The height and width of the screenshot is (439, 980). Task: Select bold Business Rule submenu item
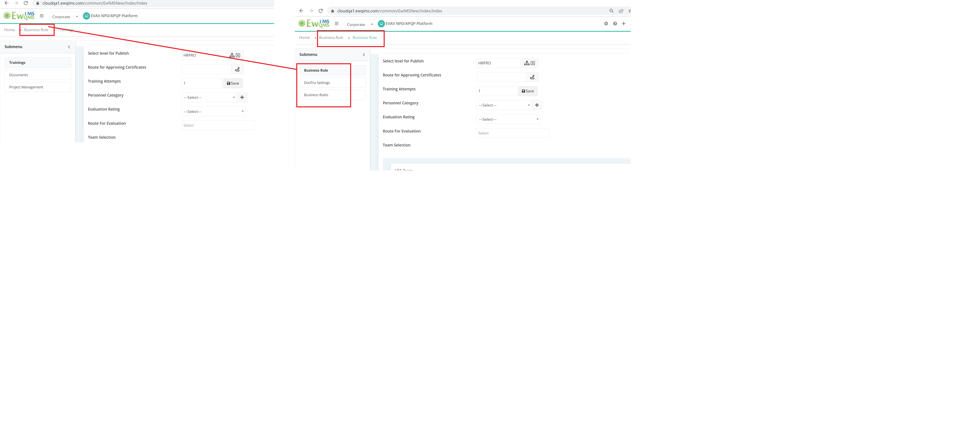point(333,70)
